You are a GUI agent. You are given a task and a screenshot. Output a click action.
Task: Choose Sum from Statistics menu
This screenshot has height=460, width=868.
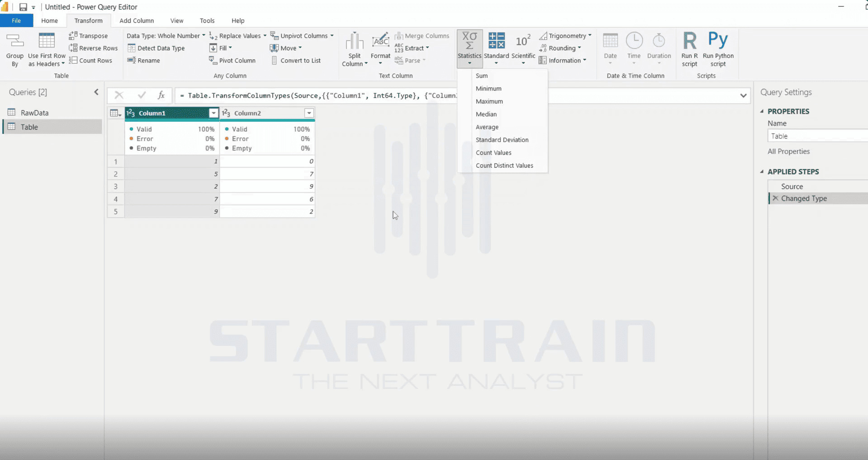coord(503,76)
